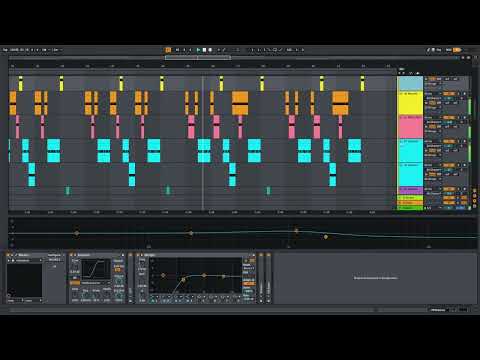Select the yellow track header
The width and height of the screenshot is (480, 360).
click(410, 103)
